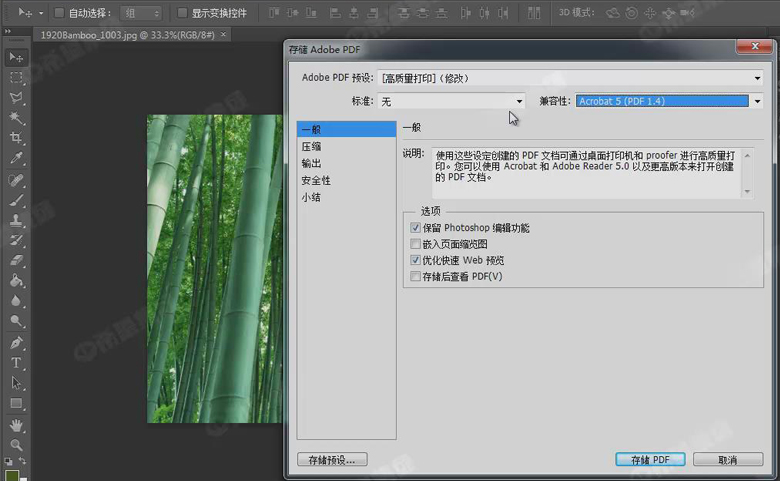Enable 嵌入页面缩览图 checkbox

click(x=416, y=244)
